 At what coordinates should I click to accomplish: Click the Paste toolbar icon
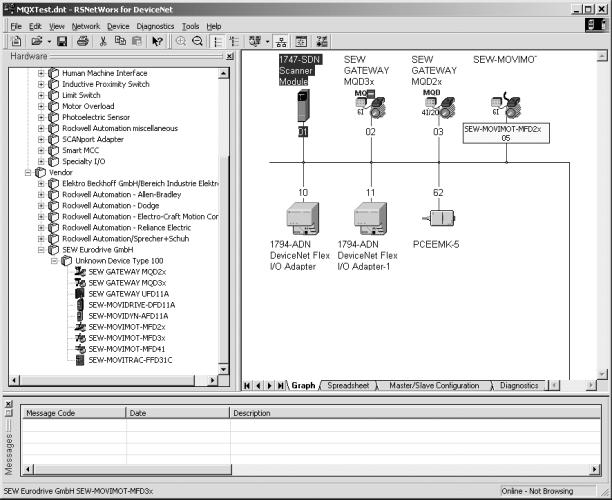[137, 41]
